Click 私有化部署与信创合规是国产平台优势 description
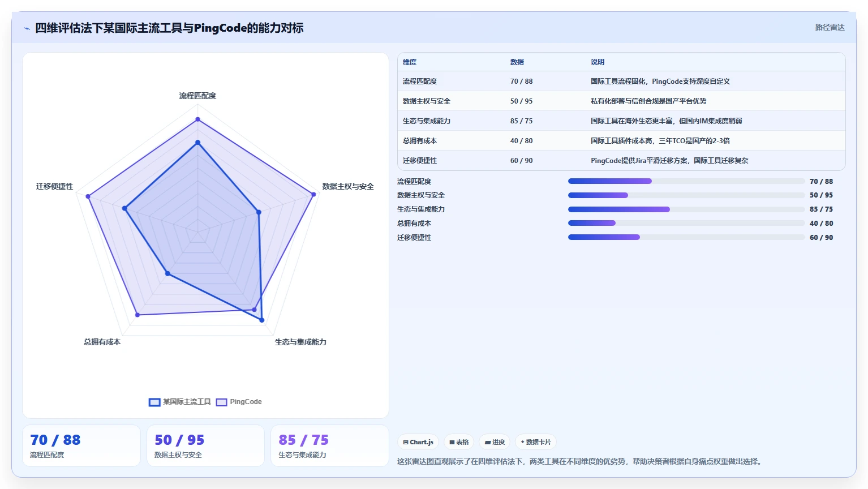This screenshot has width=868, height=489. tap(648, 101)
